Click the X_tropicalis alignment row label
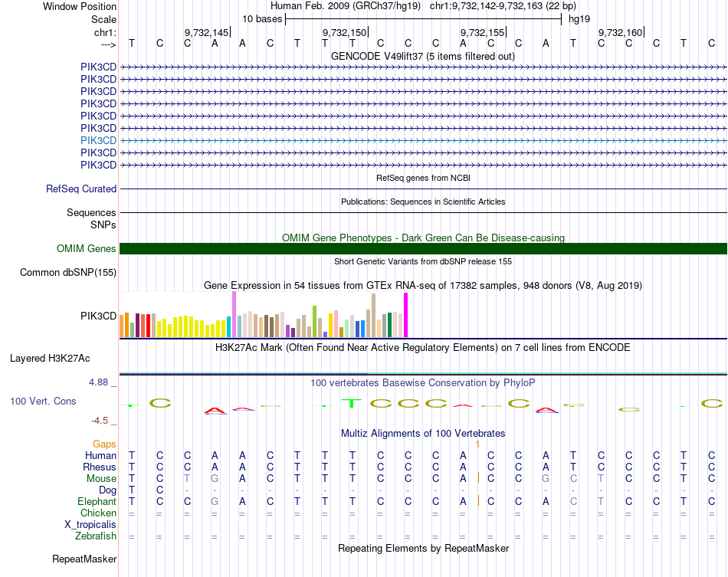The image size is (728, 577). (x=90, y=525)
